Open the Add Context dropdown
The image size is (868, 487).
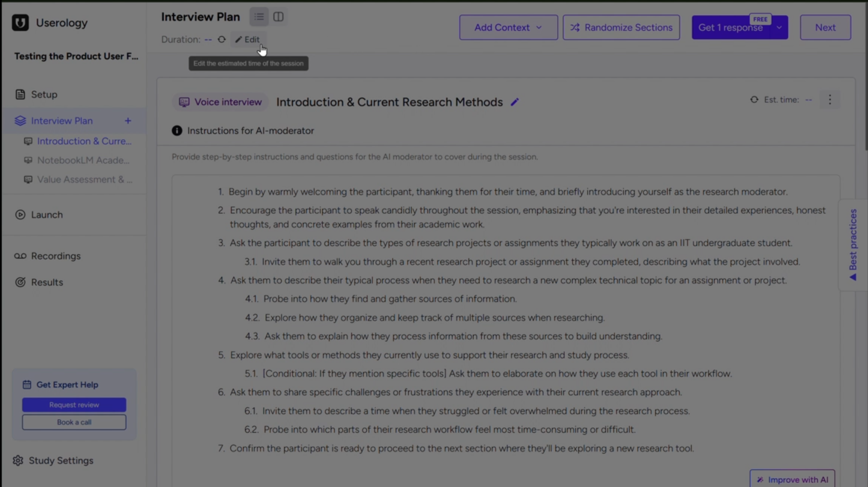coord(508,27)
